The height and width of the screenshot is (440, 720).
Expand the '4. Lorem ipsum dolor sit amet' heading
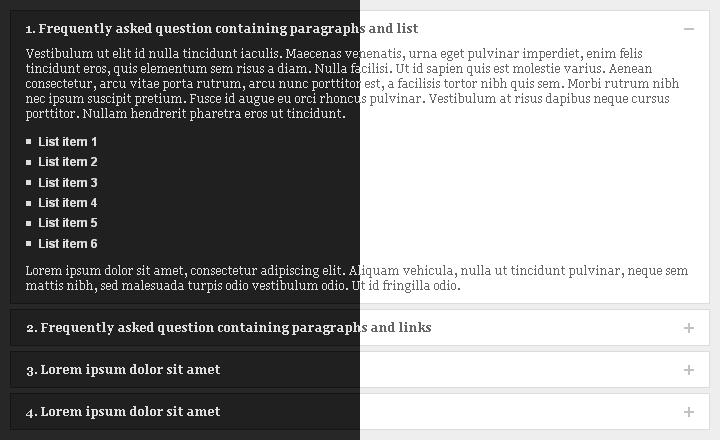click(123, 412)
